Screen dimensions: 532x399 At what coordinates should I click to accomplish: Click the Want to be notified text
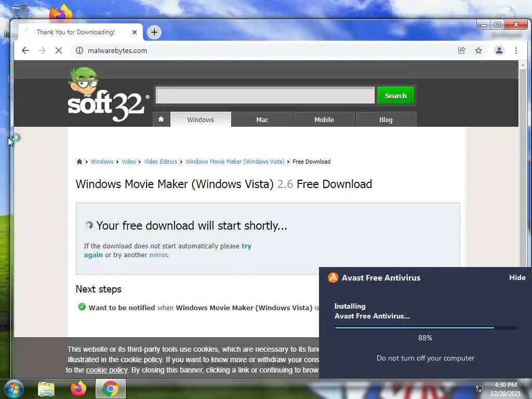click(x=122, y=308)
